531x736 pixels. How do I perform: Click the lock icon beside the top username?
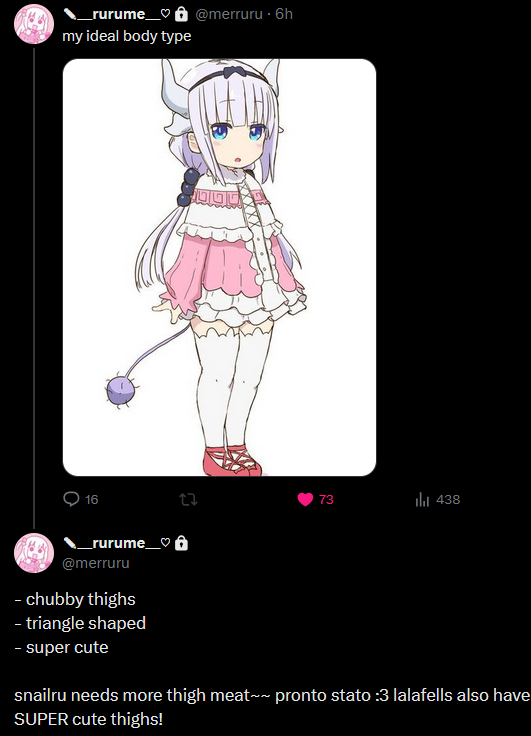pos(181,15)
